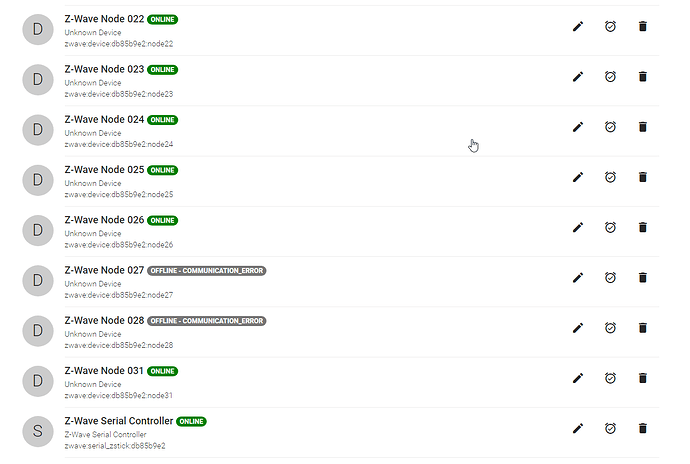Image resolution: width=690 pixels, height=464 pixels.
Task: Click Unknown Device label under Node 031
Action: point(93,384)
